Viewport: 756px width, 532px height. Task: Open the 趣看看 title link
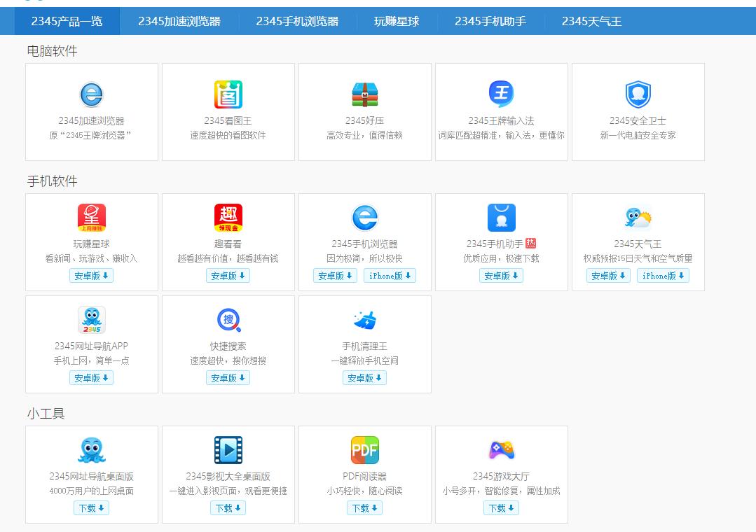coord(228,244)
